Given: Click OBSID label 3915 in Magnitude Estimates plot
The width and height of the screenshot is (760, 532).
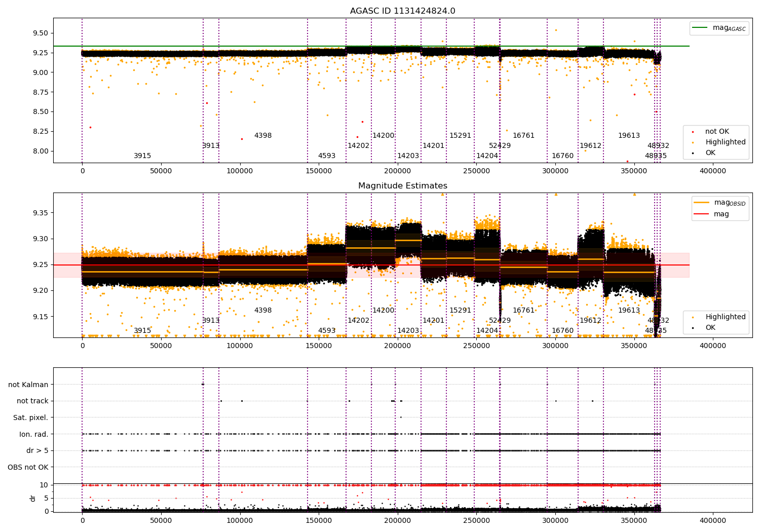Looking at the screenshot, I should pos(142,330).
